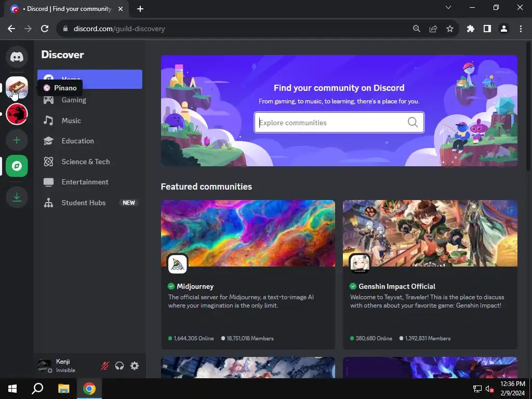532x399 pixels.
Task: Open the taskbar clock and date
Action: [x=513, y=389]
